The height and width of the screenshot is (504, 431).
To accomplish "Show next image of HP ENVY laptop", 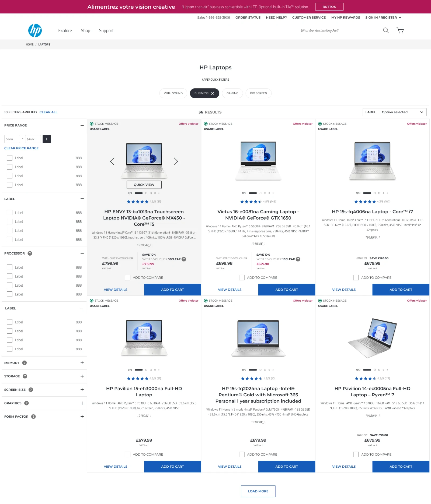I will [x=176, y=161].
